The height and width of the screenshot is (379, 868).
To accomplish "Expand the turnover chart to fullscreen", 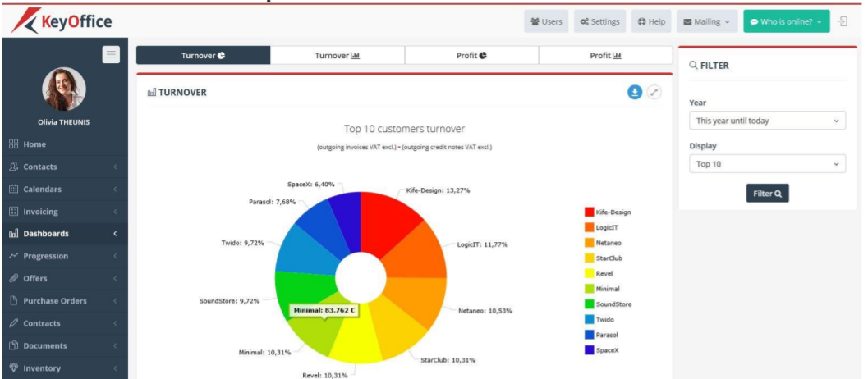I will [654, 93].
